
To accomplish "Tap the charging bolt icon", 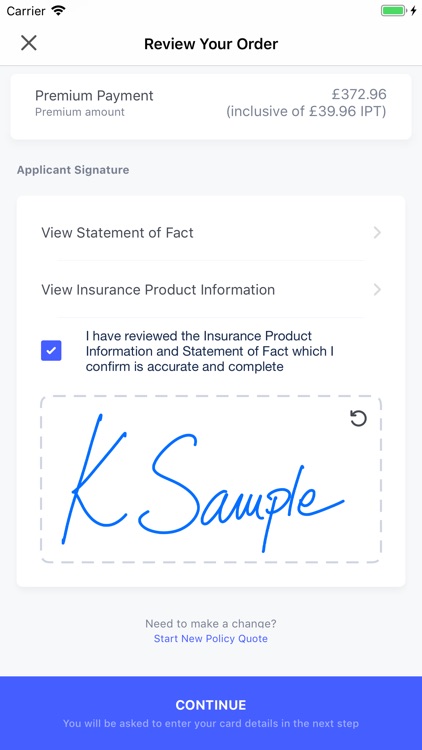I will pos(414,11).
